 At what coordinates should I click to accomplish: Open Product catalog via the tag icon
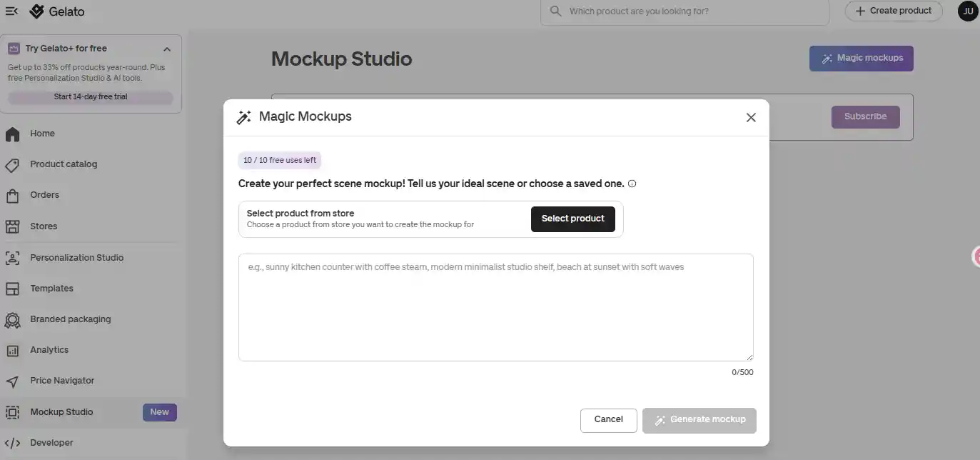click(12, 165)
